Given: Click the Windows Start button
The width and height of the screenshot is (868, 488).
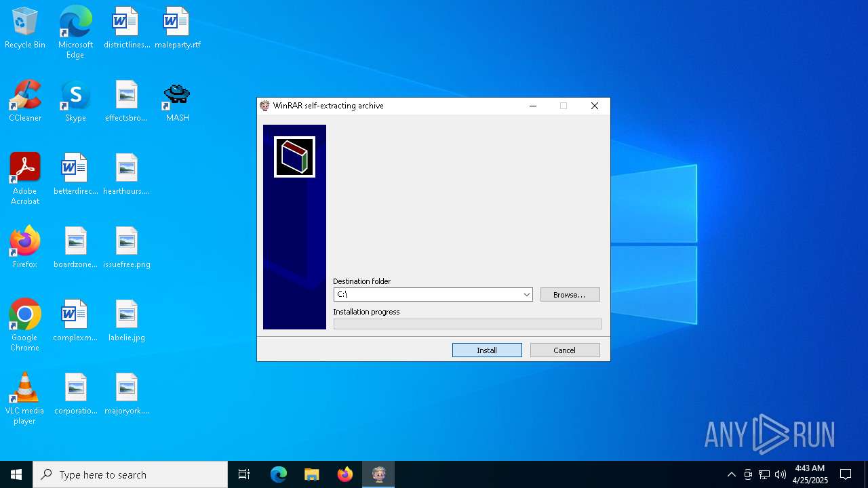Looking at the screenshot, I should pos(16,474).
